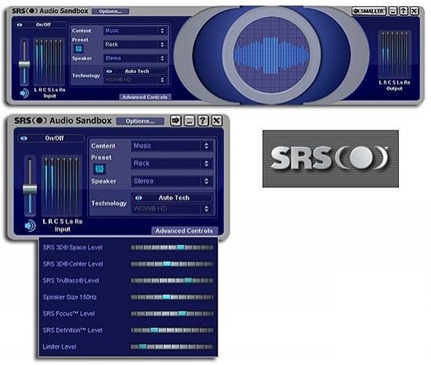
Task: Minimize the large Audio Sandbox window
Action: click(393, 11)
